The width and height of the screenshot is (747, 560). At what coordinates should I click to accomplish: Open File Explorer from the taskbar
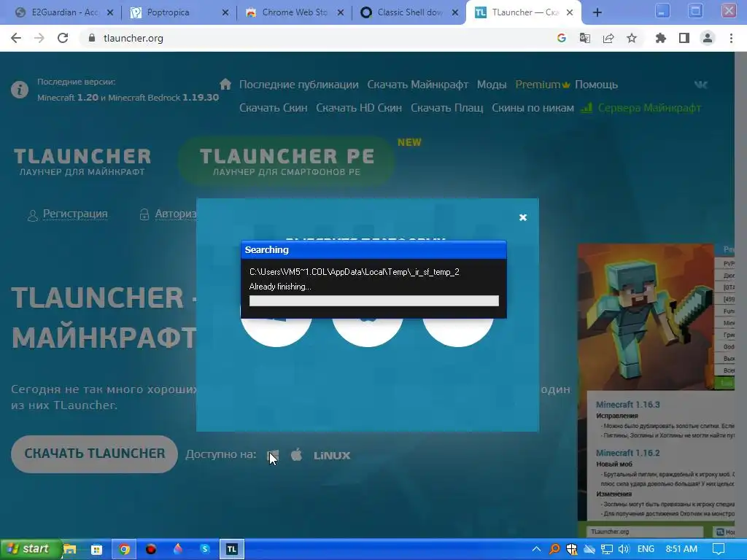[x=69, y=549]
